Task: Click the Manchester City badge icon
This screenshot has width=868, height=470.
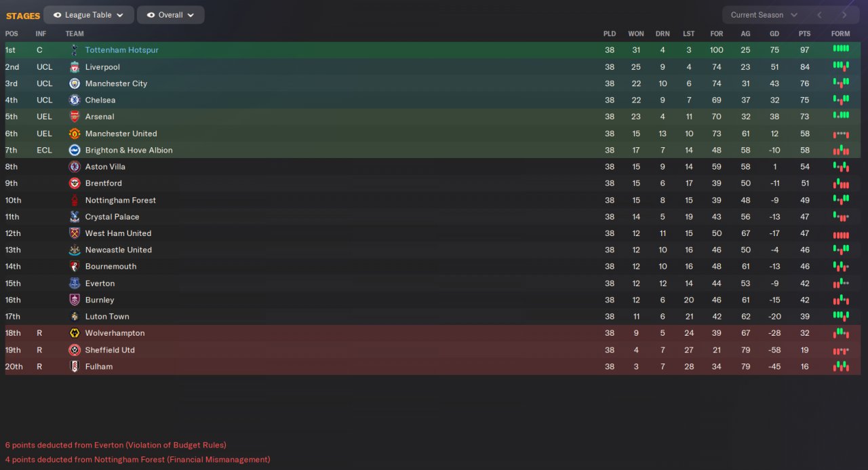Action: click(75, 83)
